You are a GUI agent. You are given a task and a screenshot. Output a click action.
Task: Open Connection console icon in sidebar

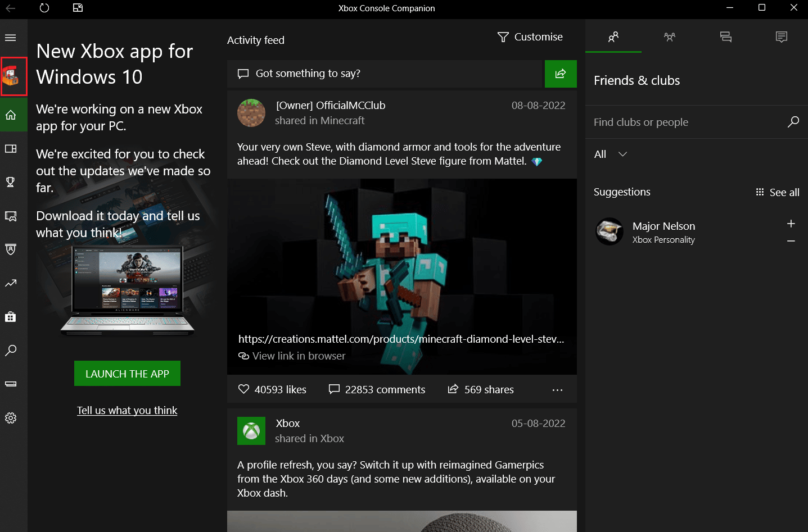[11, 384]
